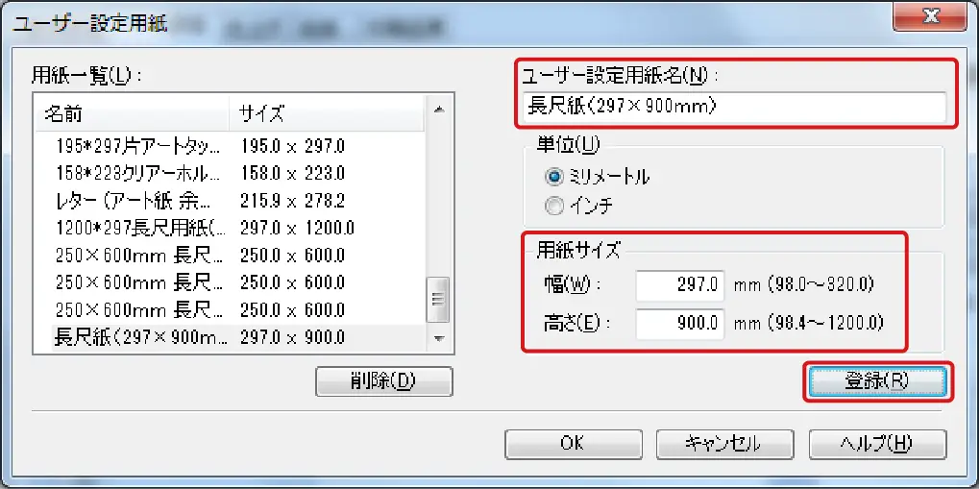This screenshot has height=489, width=980.
Task: Click the 削除(D) delete button
Action: (383, 380)
